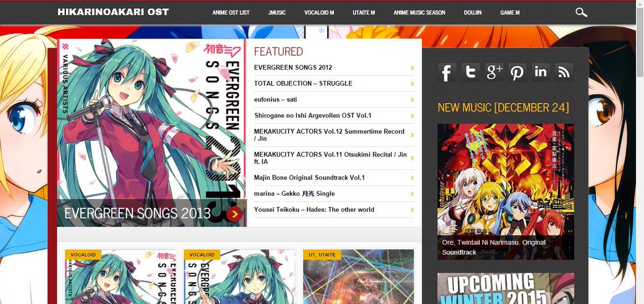
Task: Open the search magnifier icon
Action: (x=581, y=12)
